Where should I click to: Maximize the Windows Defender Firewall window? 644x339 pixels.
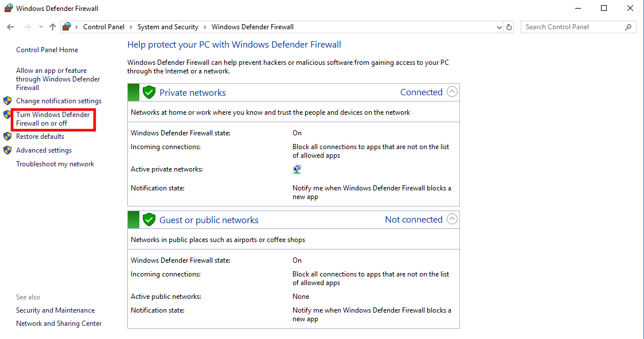pyautogui.click(x=604, y=8)
